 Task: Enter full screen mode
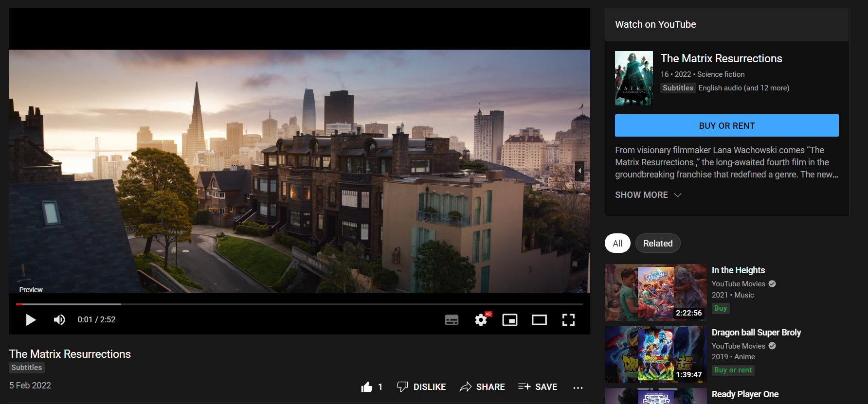click(x=568, y=320)
